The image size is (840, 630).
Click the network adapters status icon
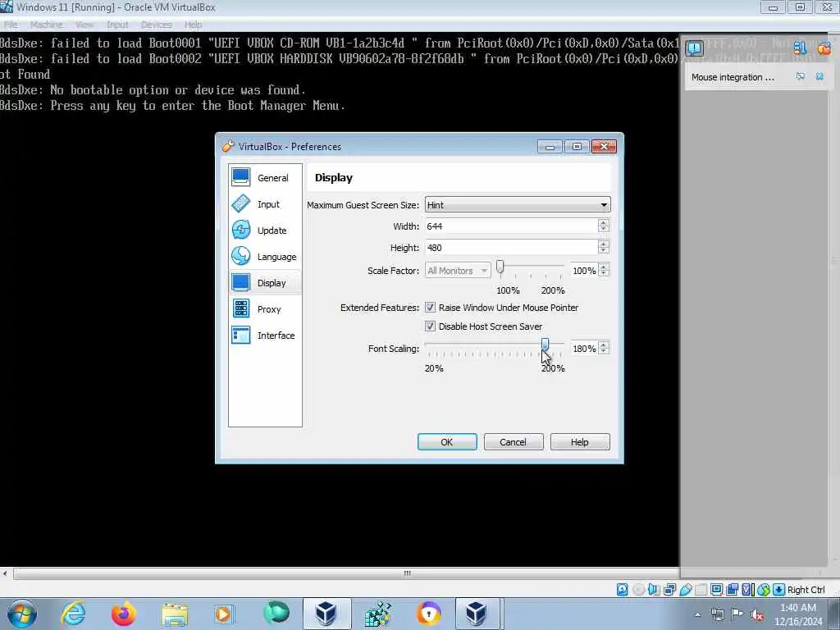(x=669, y=589)
